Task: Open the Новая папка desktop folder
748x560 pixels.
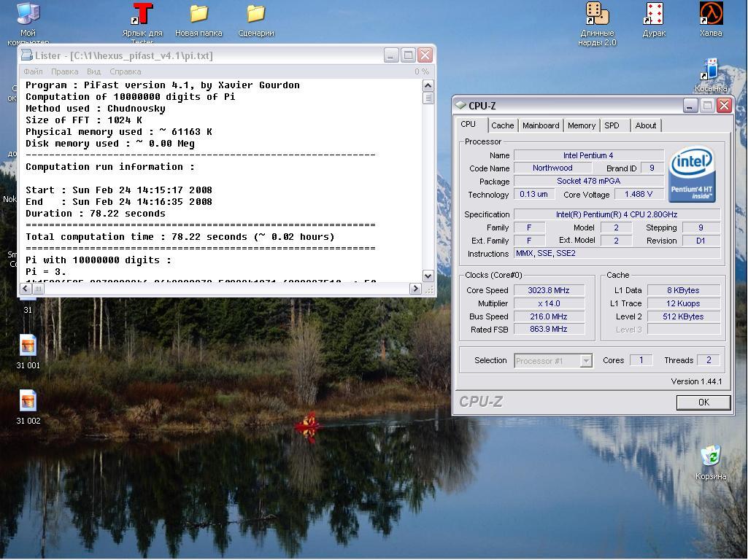Action: [198, 19]
